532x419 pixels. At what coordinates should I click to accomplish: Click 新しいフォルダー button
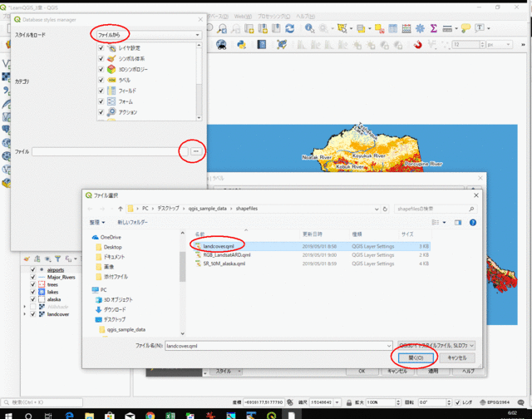click(132, 222)
